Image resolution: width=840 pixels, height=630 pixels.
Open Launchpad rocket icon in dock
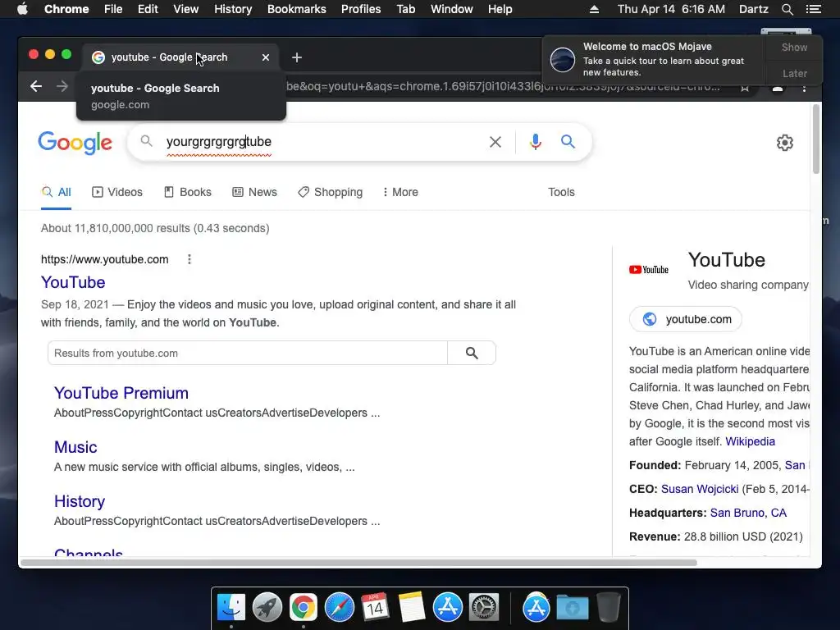point(267,608)
